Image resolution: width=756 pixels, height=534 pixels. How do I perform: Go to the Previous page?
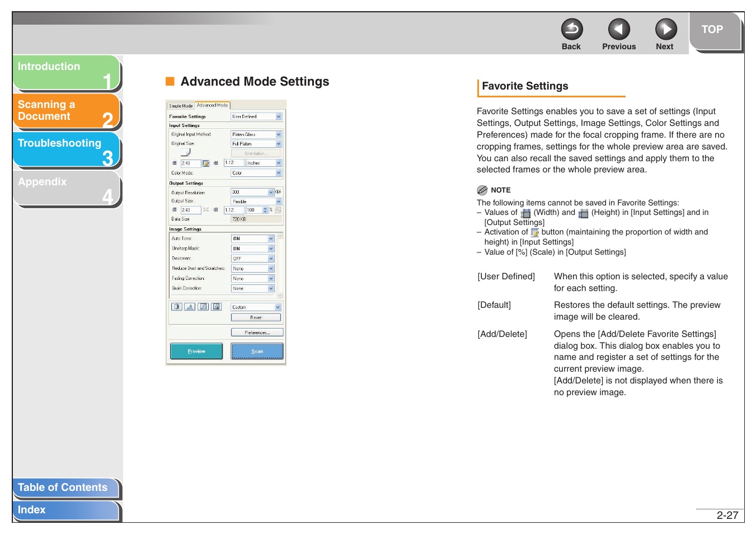(x=619, y=29)
